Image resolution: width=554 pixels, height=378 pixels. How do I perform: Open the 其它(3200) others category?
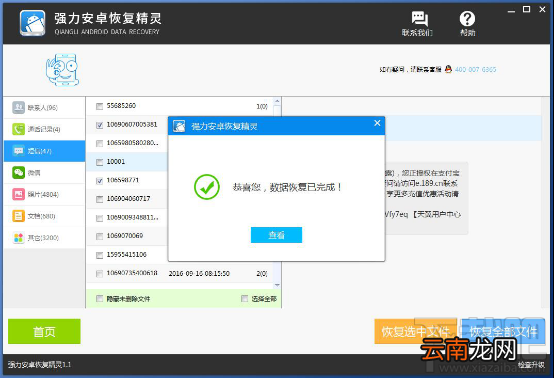click(44, 238)
